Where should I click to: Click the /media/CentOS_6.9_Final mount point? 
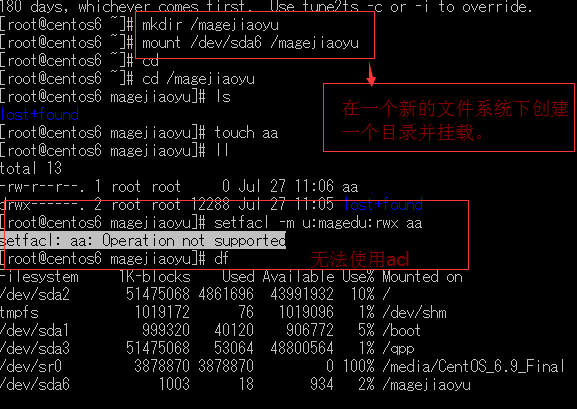473,367
